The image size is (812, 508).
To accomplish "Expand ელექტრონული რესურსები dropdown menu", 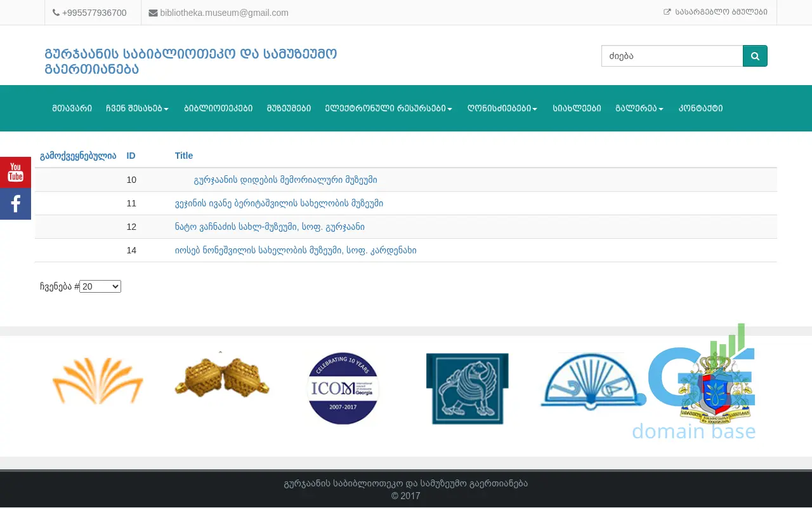I will tap(388, 109).
